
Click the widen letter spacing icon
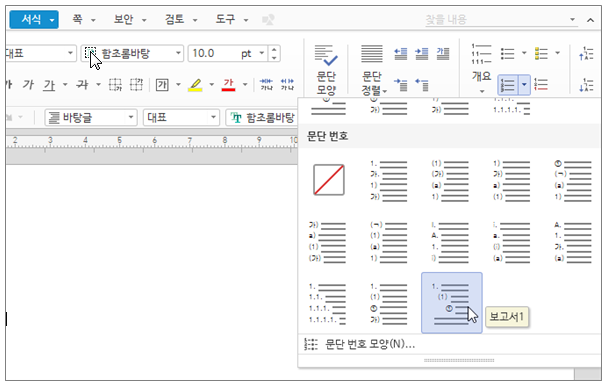(287, 84)
